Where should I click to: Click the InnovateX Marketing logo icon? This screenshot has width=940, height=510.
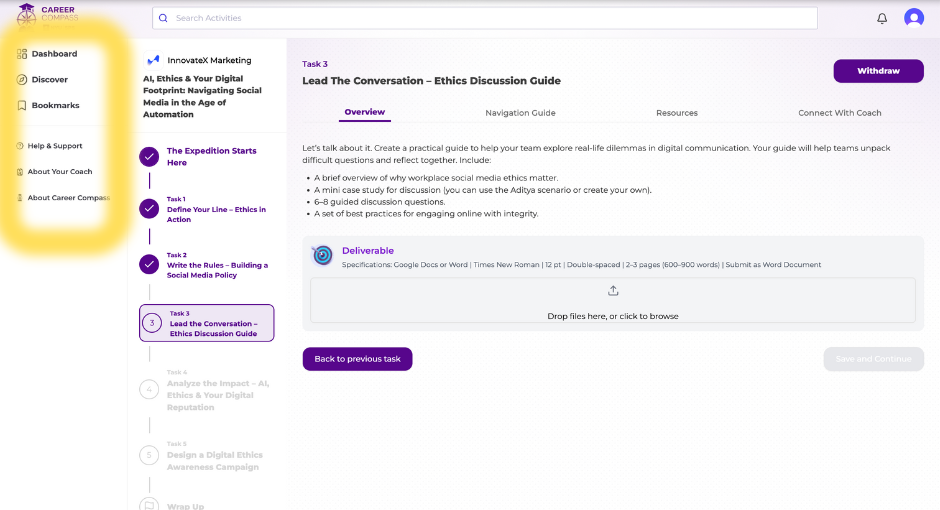[153, 60]
